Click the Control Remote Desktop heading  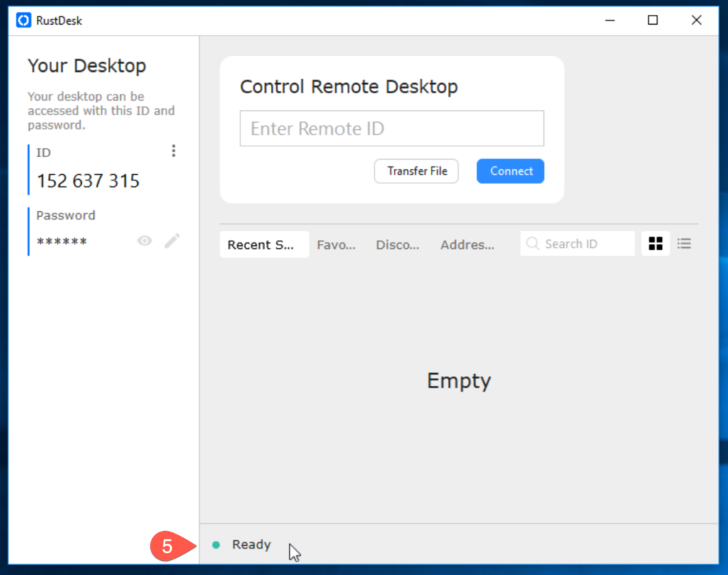348,87
